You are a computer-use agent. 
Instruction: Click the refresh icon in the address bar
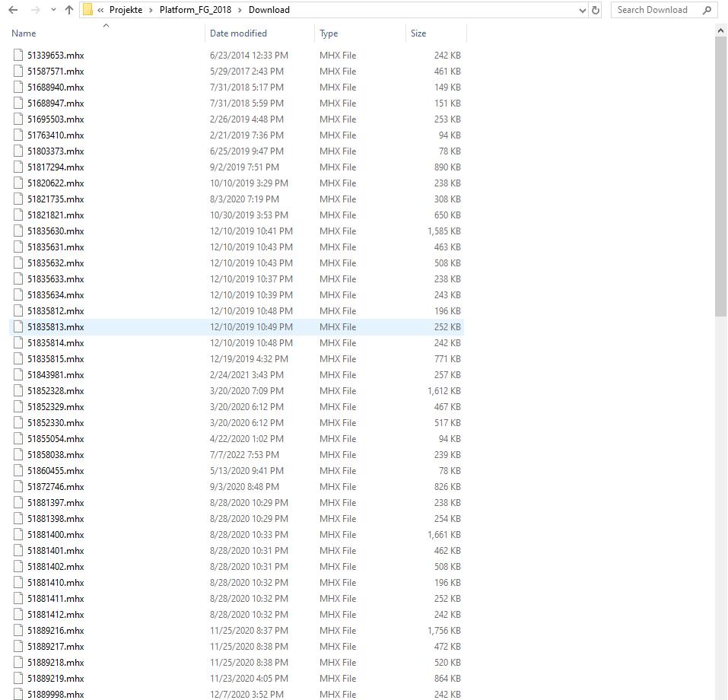point(594,10)
